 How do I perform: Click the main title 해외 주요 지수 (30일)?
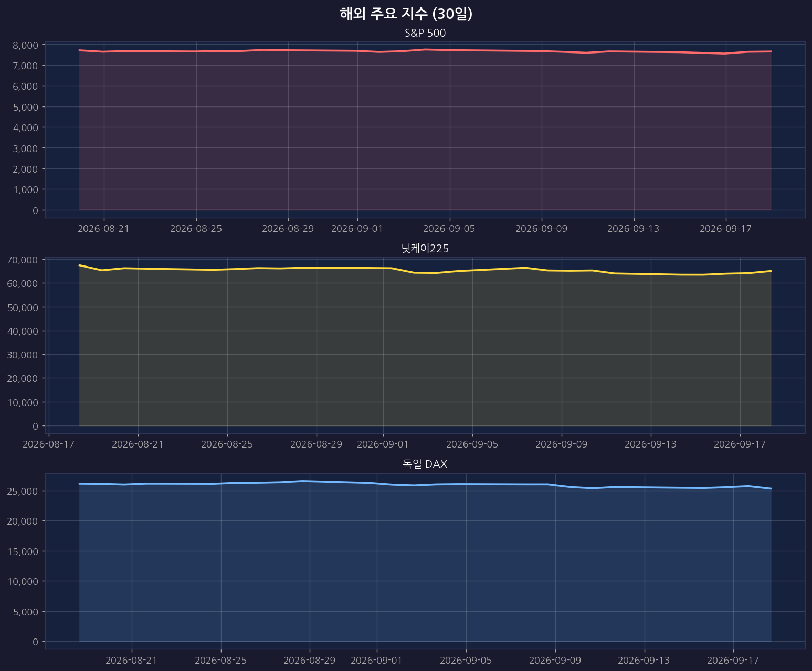[406, 14]
